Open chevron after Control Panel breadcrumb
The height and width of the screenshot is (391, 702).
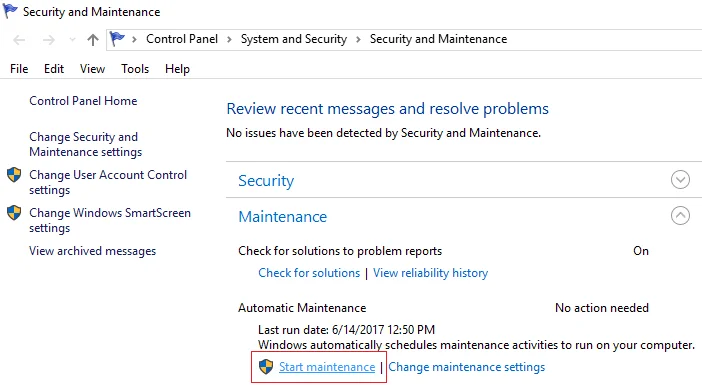tap(229, 39)
